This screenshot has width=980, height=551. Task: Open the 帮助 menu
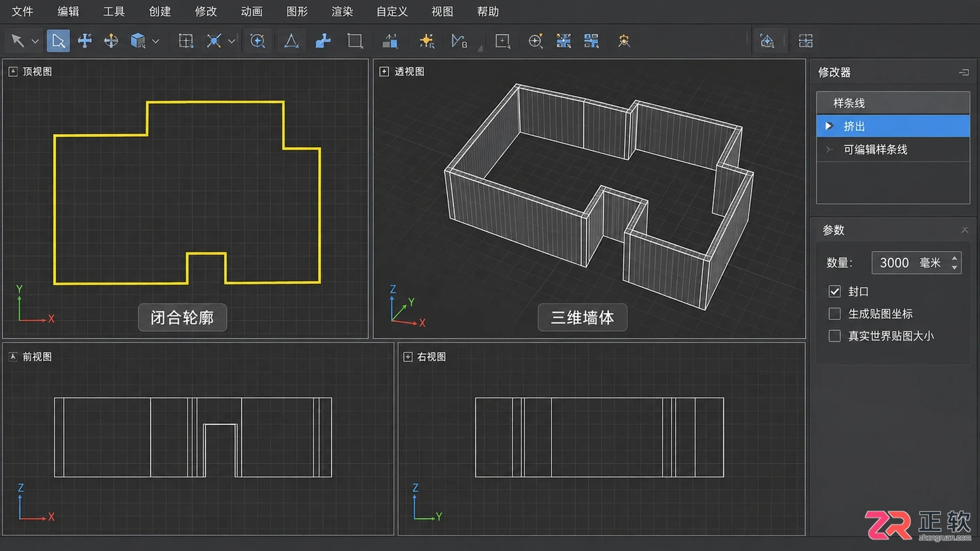[488, 12]
